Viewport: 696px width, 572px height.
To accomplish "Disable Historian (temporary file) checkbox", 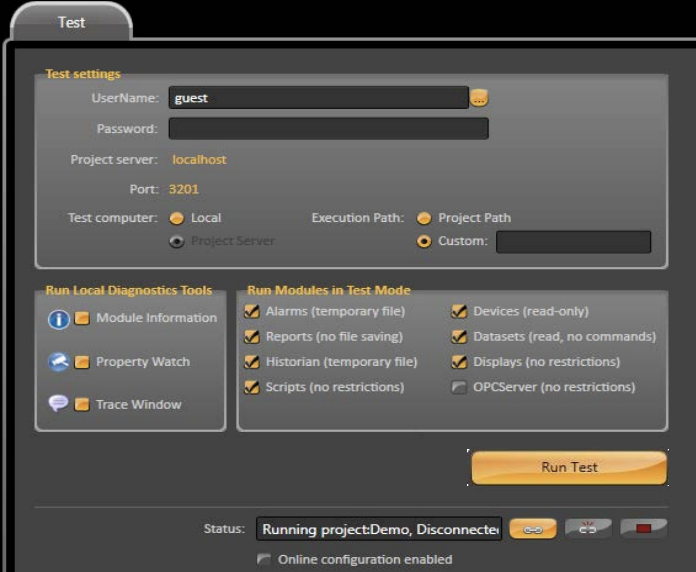I will [x=252, y=362].
